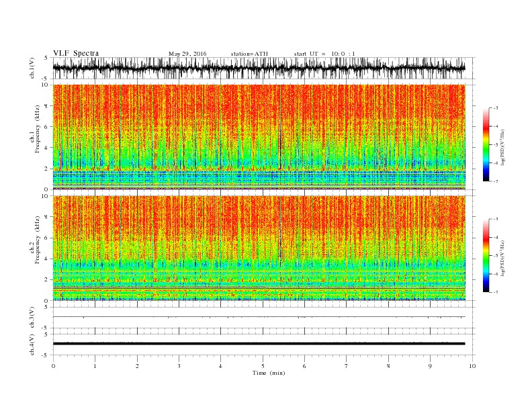
Task: Select the date text "May 29, 2016"
Action: (187, 54)
